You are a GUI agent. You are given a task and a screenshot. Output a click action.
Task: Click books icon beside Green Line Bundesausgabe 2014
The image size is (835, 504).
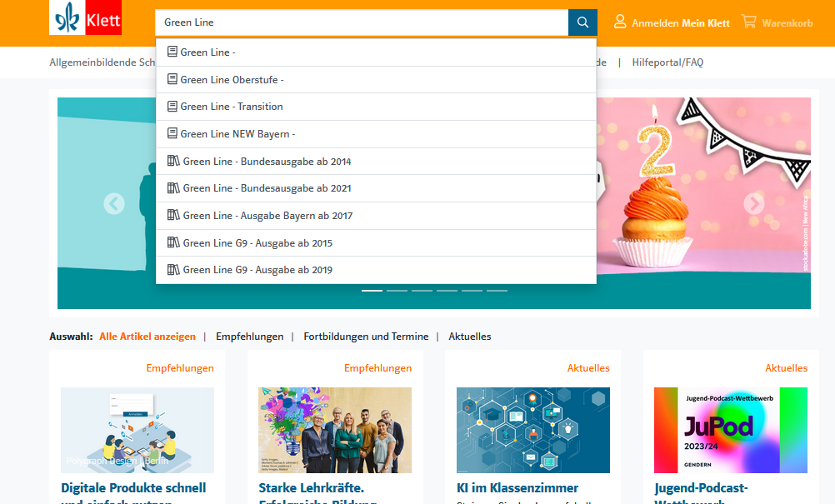[173, 161]
